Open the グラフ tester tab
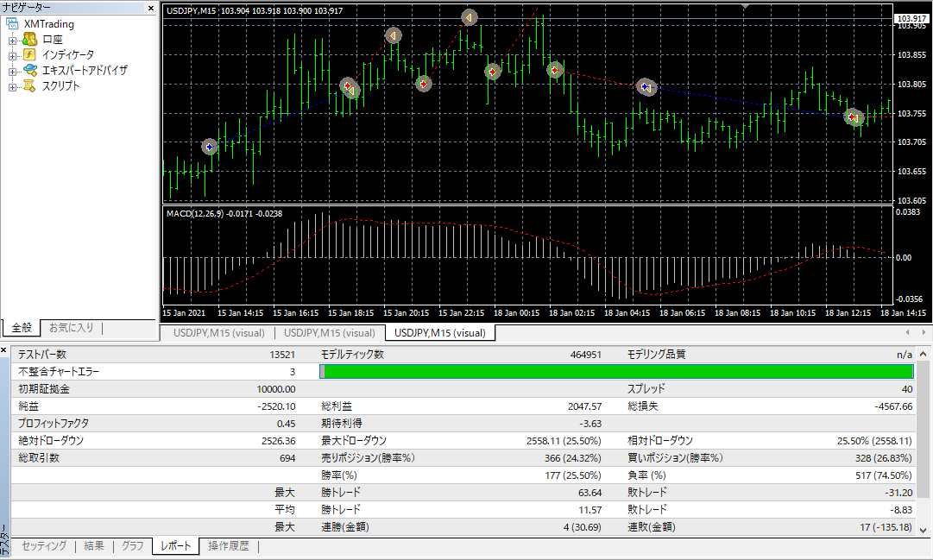 [x=133, y=545]
